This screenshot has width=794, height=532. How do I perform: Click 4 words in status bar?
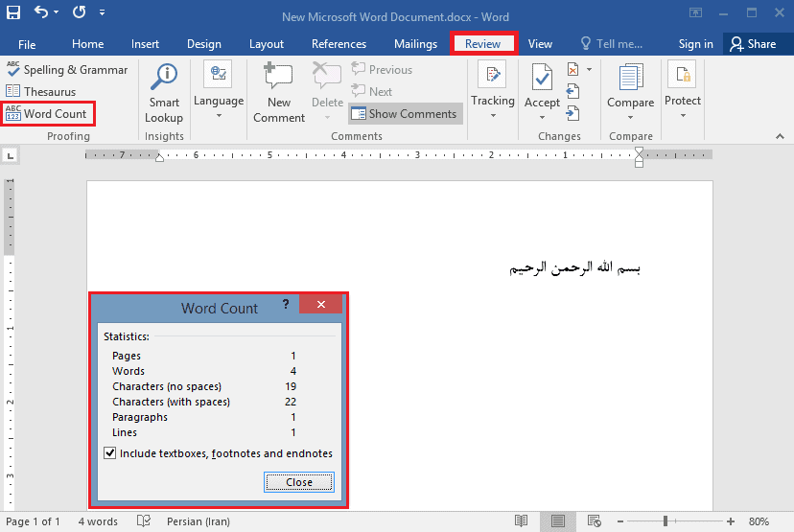click(x=98, y=521)
